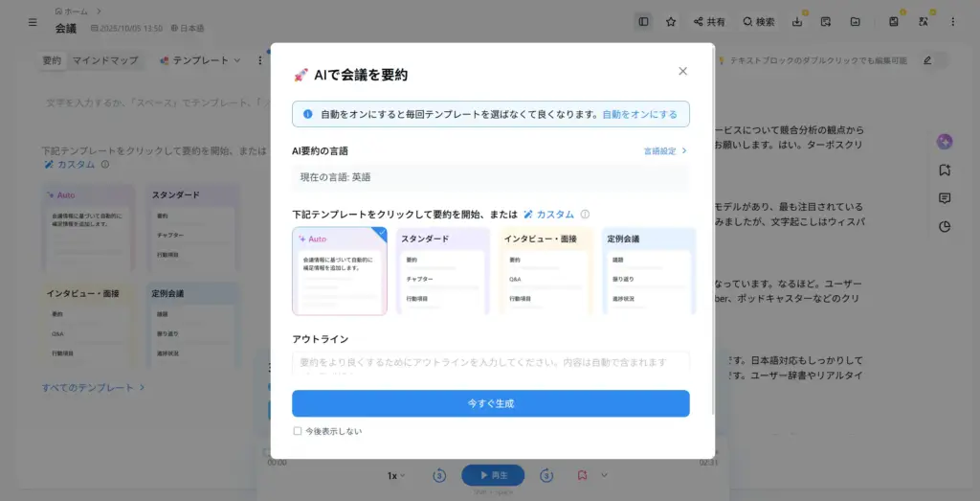Open すべてのテンプレート link
980x501 pixels.
click(x=93, y=388)
